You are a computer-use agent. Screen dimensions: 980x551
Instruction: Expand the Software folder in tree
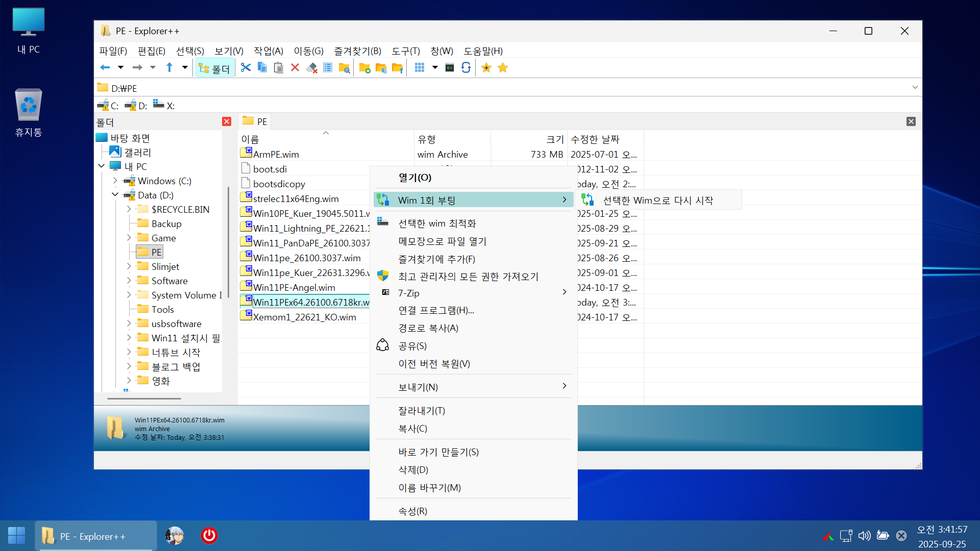[129, 281]
